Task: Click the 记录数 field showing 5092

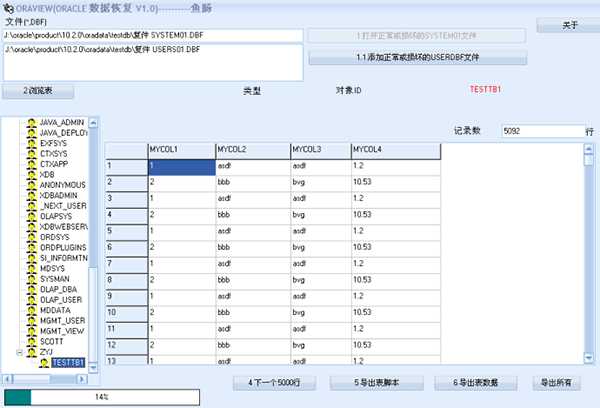Action: (x=543, y=131)
